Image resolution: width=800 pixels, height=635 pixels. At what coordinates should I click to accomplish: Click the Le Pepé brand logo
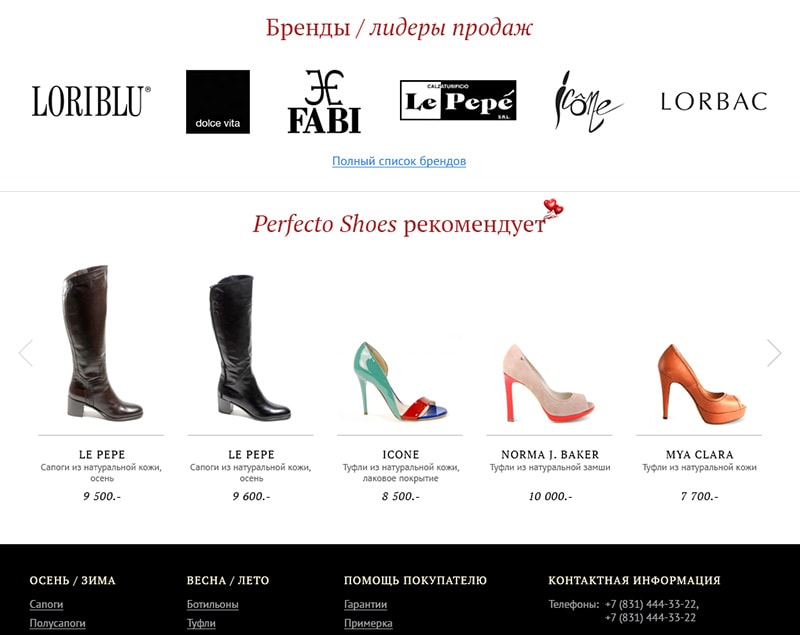point(458,100)
